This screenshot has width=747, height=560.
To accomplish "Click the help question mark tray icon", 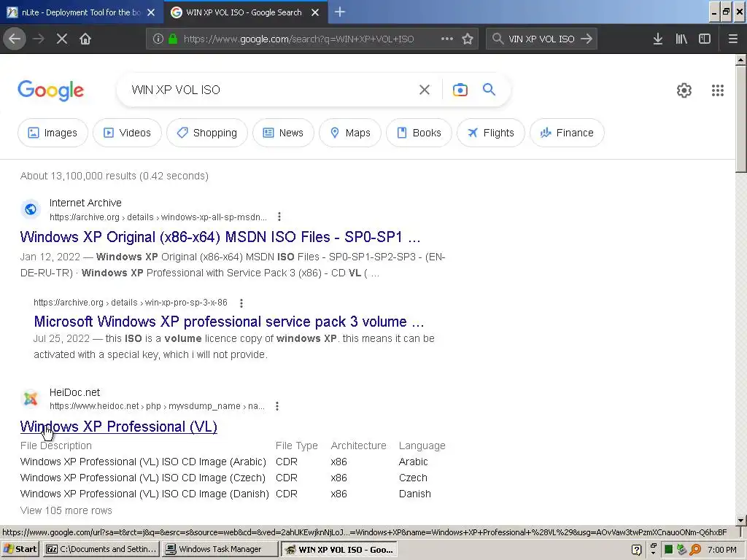I will pos(636,550).
